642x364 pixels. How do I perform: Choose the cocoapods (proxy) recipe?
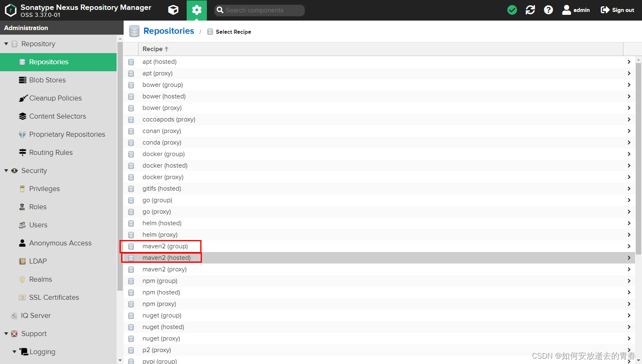379,119
